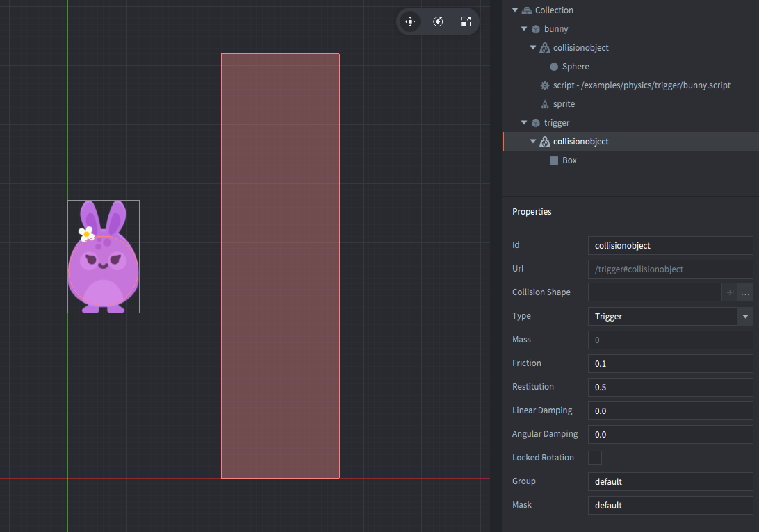Collapse the bunny game object node
The height and width of the screenshot is (532, 759).
point(524,29)
